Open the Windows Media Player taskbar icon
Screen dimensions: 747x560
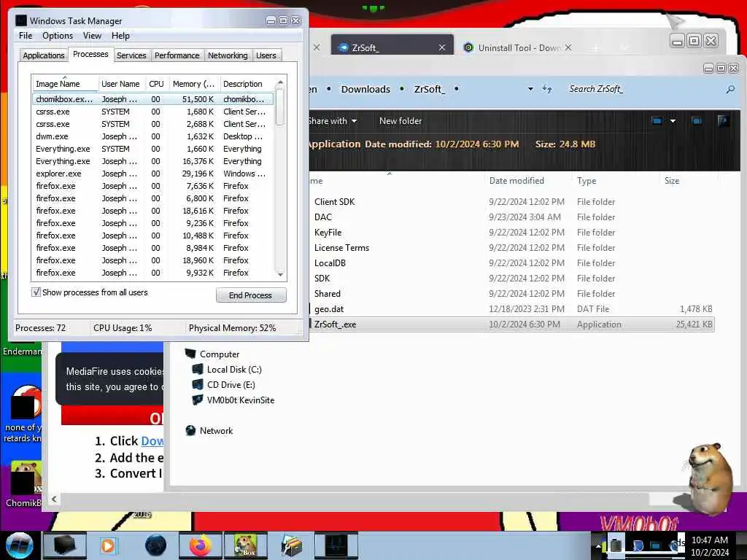108,545
